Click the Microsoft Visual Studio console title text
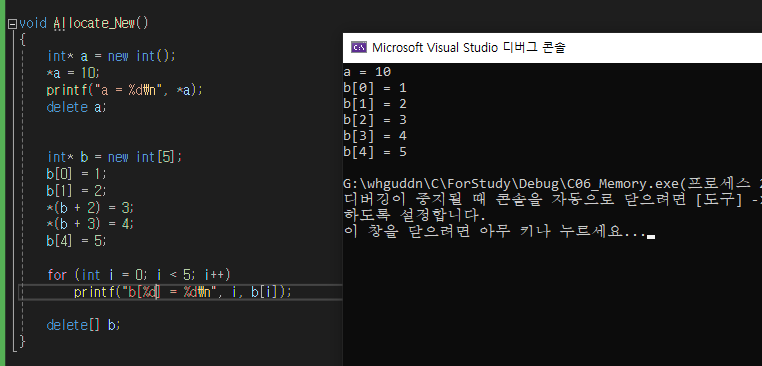Image resolution: width=762 pixels, height=366 pixels. [x=468, y=47]
